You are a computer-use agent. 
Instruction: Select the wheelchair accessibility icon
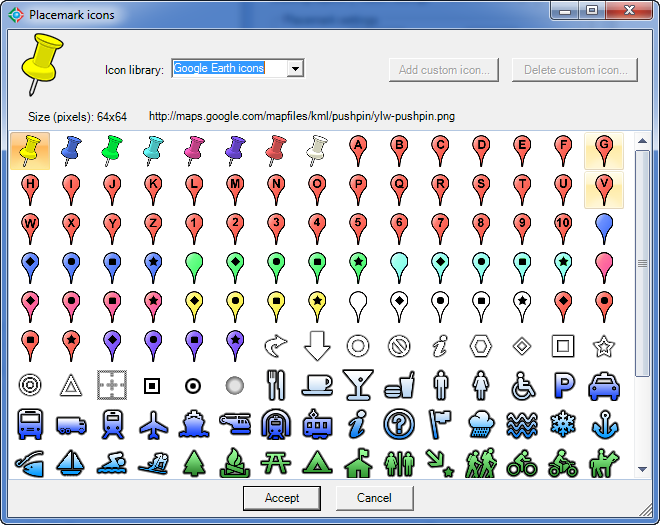pyautogui.click(x=522, y=384)
